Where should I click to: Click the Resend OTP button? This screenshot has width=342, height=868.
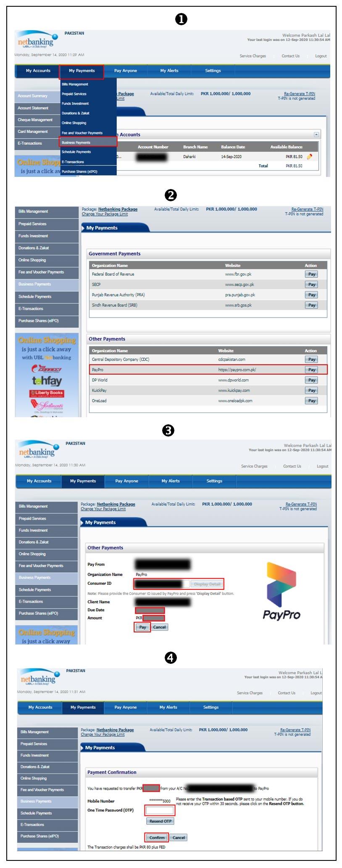(x=160, y=821)
